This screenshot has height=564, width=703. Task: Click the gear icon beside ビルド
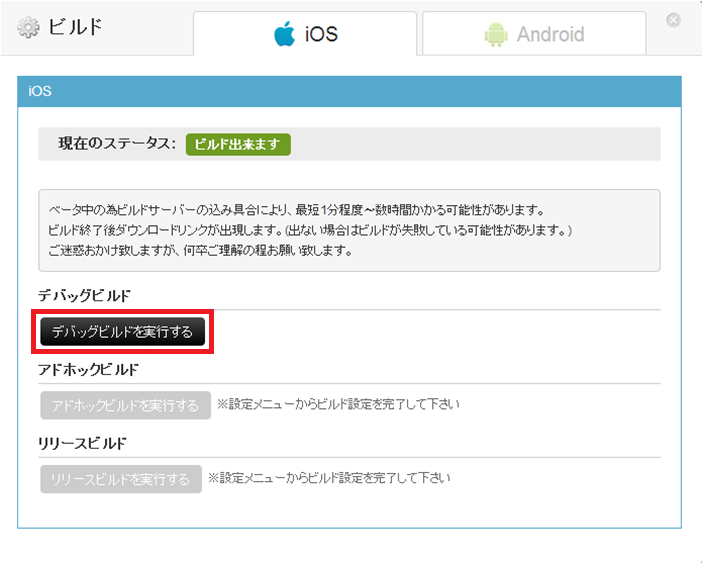coord(28,28)
